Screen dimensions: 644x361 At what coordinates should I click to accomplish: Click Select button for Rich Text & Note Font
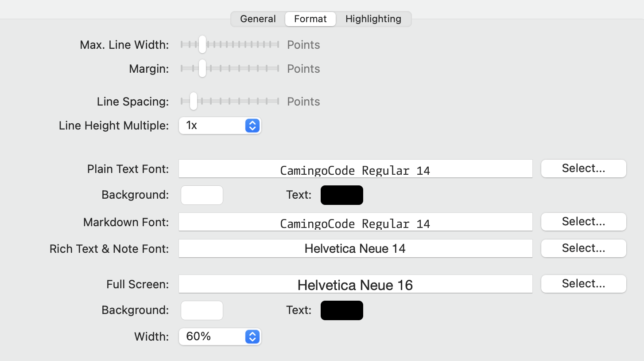coord(583,248)
